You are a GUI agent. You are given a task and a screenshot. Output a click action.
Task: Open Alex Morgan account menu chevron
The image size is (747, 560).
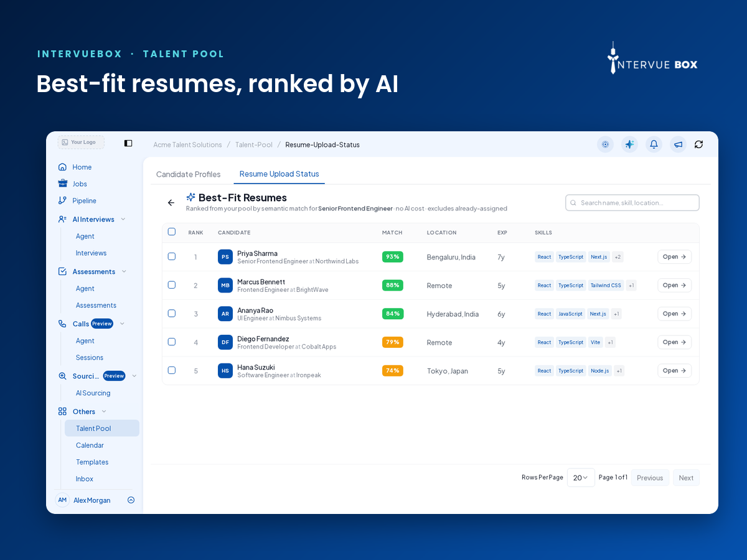pos(131,500)
